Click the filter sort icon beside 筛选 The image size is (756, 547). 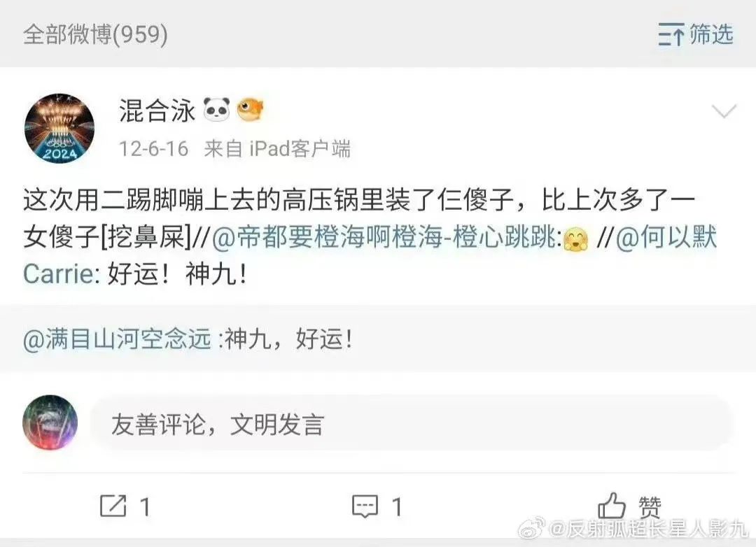click(x=671, y=34)
